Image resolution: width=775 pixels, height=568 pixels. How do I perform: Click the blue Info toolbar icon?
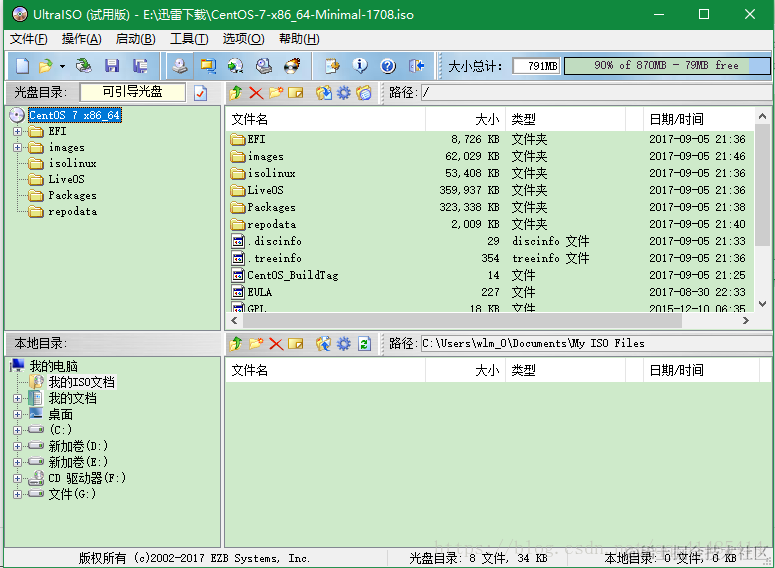360,66
